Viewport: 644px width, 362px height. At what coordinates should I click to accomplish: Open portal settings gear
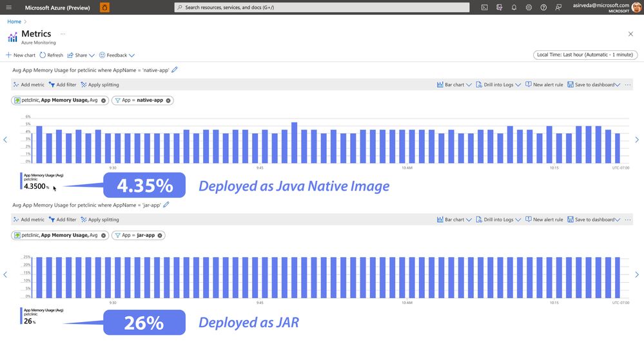(529, 7)
